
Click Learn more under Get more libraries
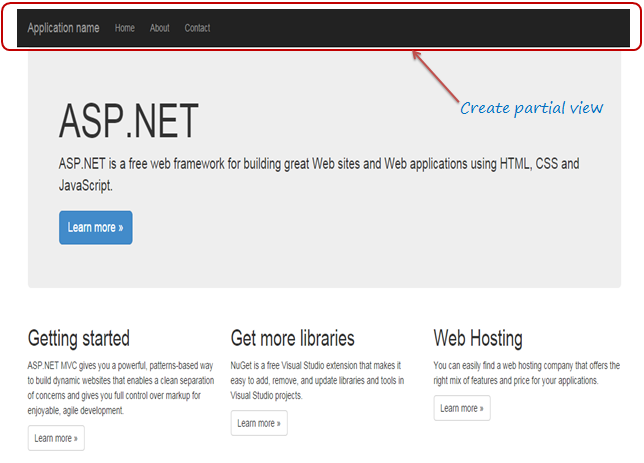click(259, 423)
